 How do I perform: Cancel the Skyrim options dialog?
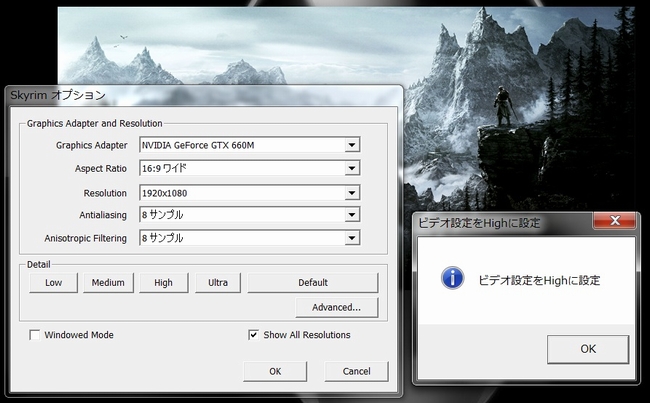point(357,371)
